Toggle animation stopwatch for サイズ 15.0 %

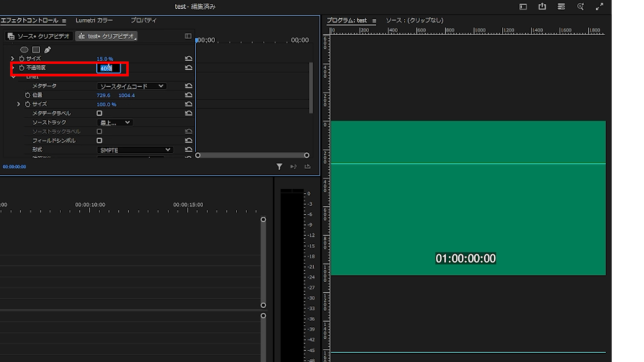[22, 58]
